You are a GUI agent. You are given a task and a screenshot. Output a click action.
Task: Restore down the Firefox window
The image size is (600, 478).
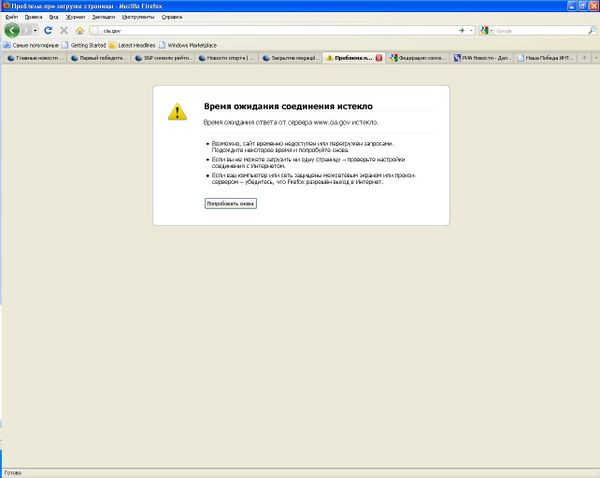click(583, 6)
